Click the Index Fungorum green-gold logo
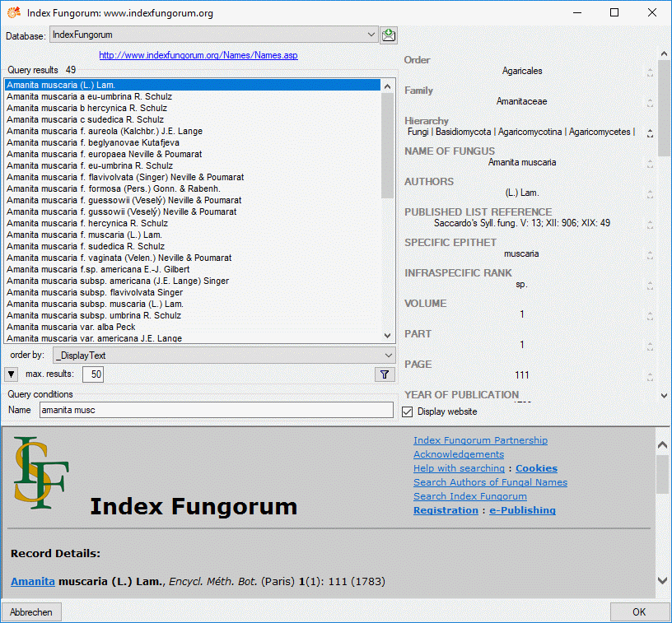Image resolution: width=672 pixels, height=623 pixels. (41, 472)
